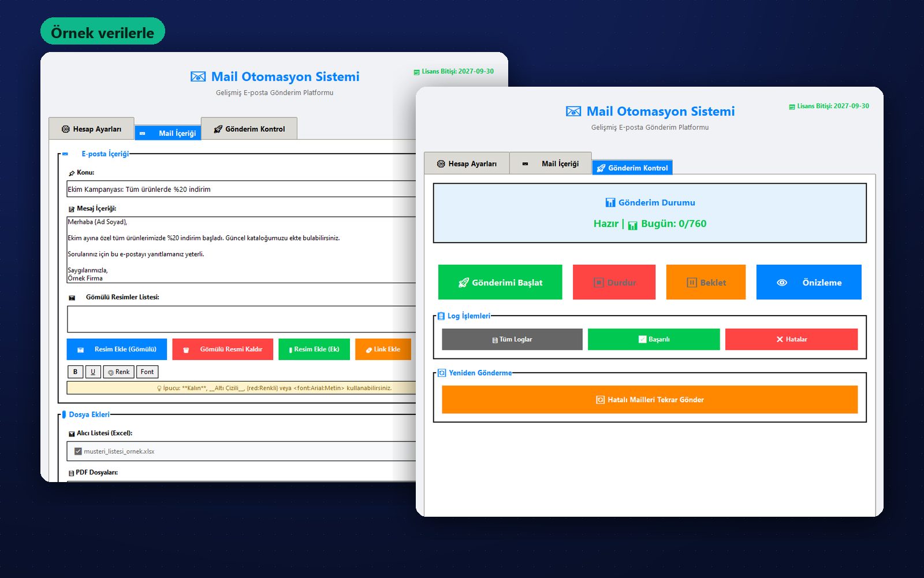Pause sending with Beklet button
Viewport: 924px width, 578px height.
(706, 282)
